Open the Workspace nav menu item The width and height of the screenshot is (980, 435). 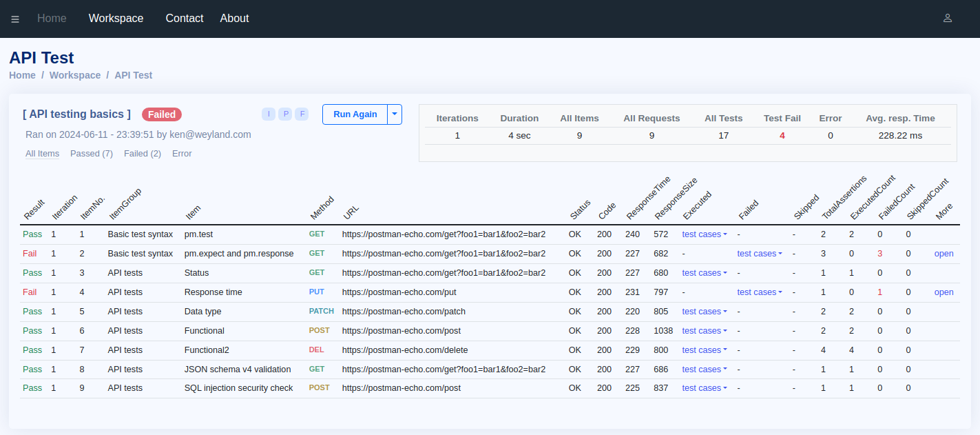[x=116, y=19]
